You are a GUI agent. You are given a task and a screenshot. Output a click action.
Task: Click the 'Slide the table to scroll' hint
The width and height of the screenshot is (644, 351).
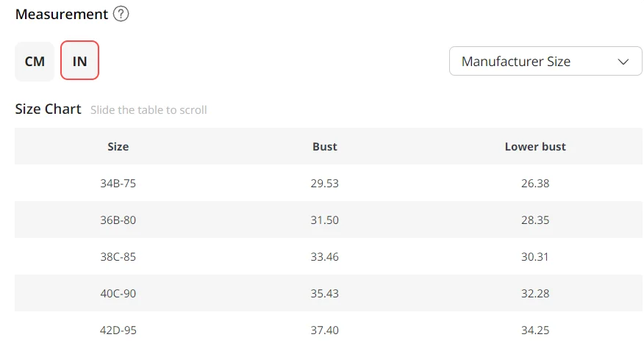pyautogui.click(x=149, y=110)
